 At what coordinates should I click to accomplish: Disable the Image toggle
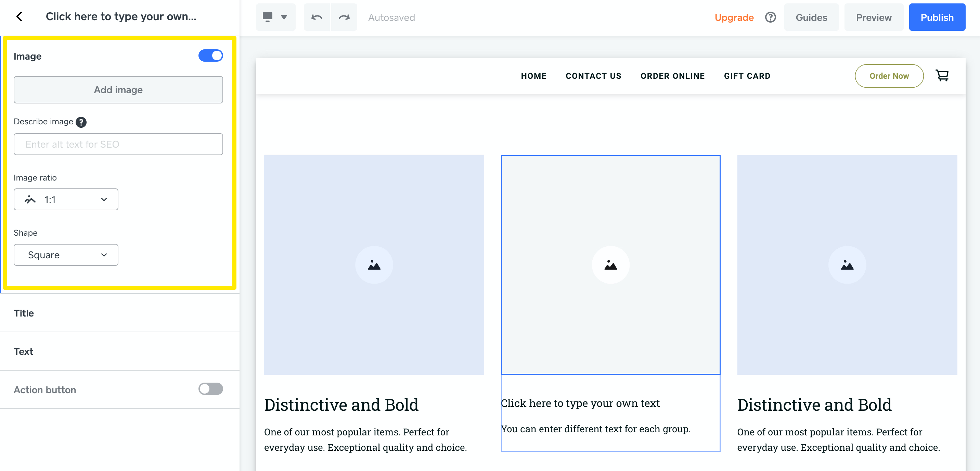tap(210, 55)
